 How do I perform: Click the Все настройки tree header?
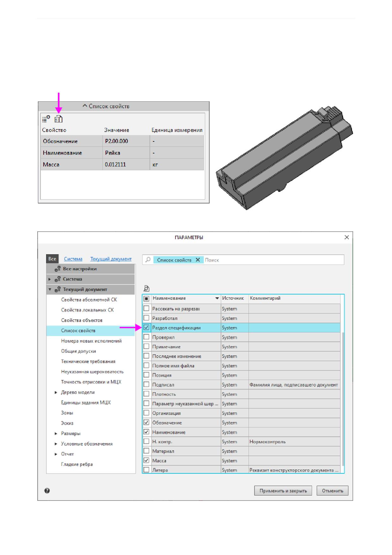[91, 269]
